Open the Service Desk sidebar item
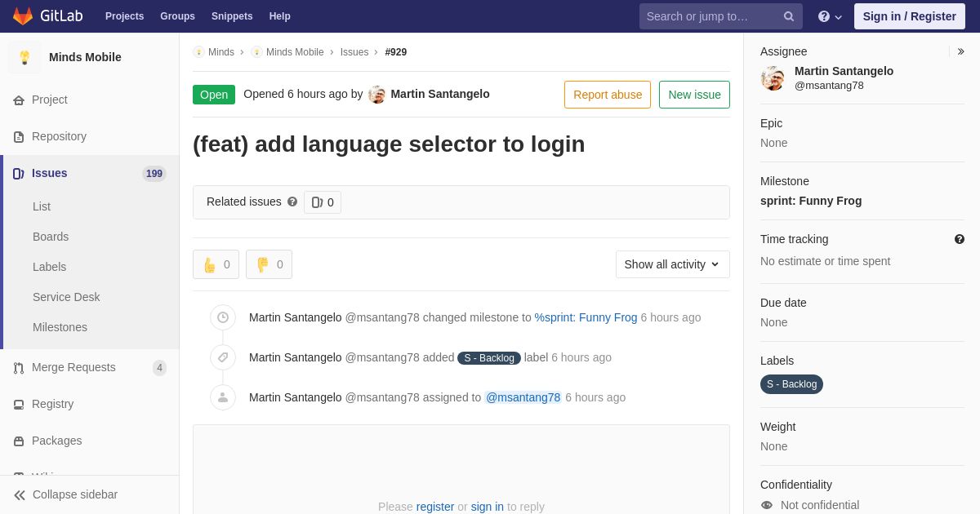The width and height of the screenshot is (980, 514). click(x=66, y=297)
